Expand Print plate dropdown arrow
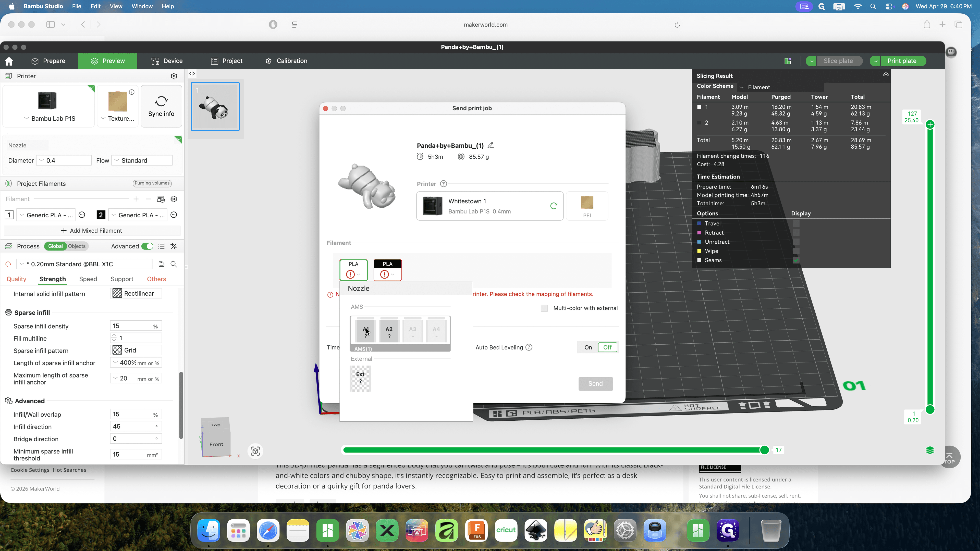 tap(875, 61)
